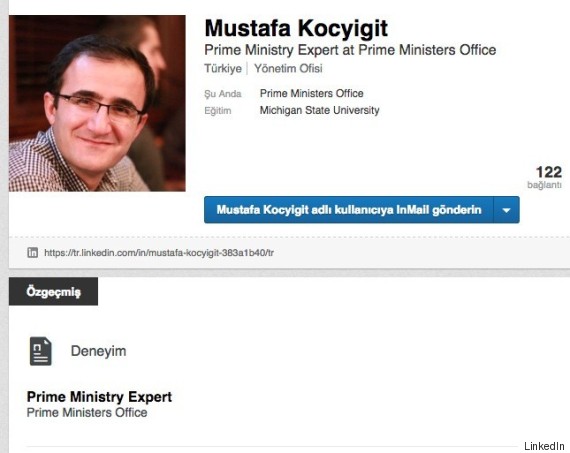View the 122 bağlantı connections count
This screenshot has height=453, width=570.
[x=545, y=177]
